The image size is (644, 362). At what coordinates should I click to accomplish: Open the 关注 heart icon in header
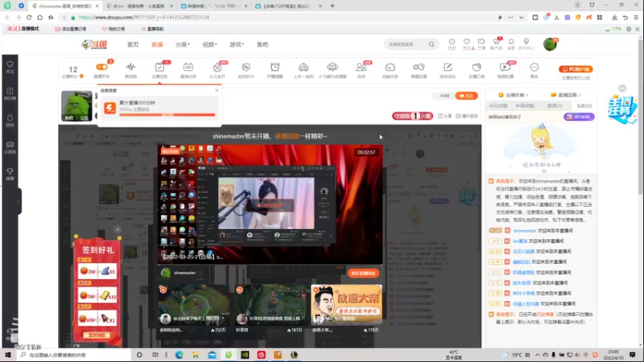pos(467,42)
